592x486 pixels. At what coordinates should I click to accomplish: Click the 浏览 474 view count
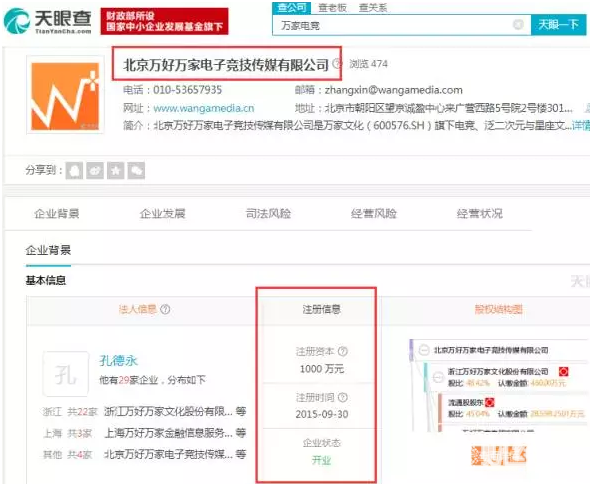(x=368, y=64)
